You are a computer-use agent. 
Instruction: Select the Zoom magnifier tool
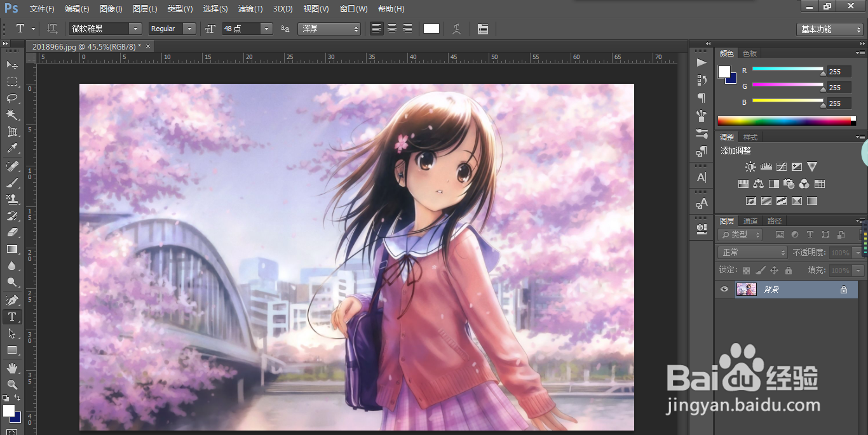pyautogui.click(x=12, y=384)
